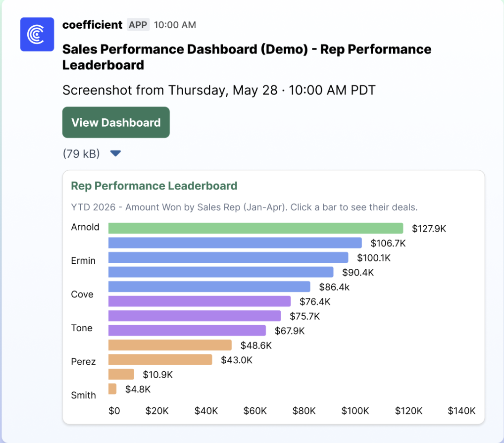Screen dimensions: 504x443
Task: Select the orange $43.0K bar
Action: coord(160,360)
